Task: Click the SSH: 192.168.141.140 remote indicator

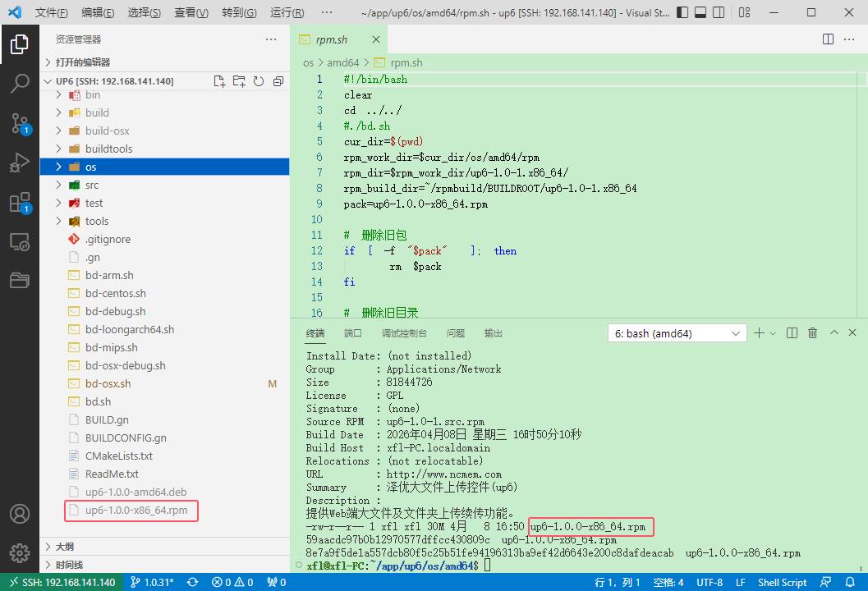Action: pos(62,582)
